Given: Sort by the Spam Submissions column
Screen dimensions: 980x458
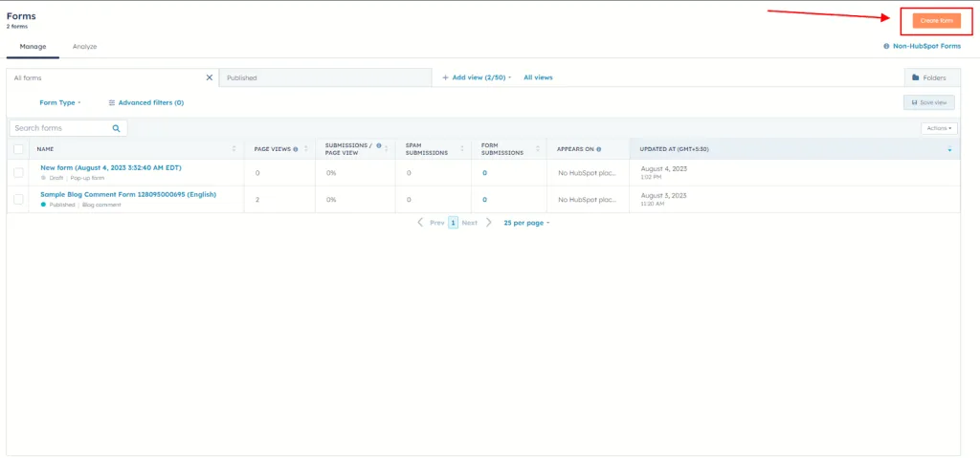Looking at the screenshot, I should pos(462,149).
